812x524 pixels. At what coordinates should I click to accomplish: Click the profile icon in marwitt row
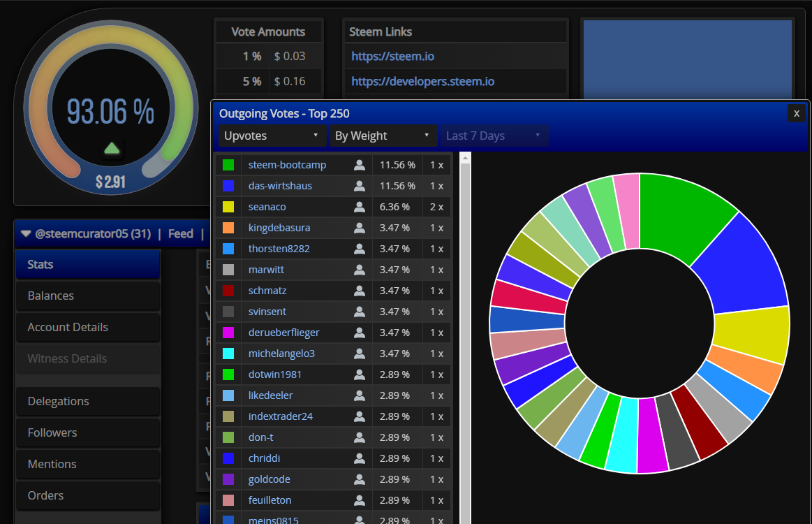(x=360, y=270)
